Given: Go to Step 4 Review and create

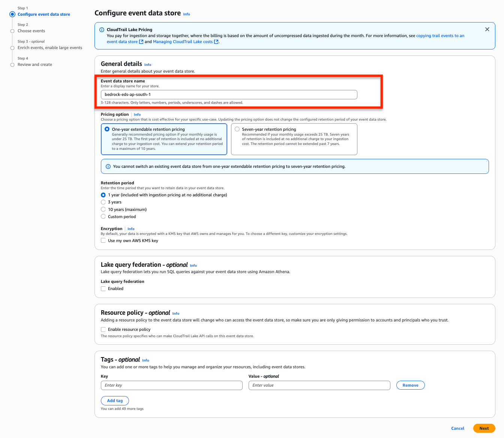Looking at the screenshot, I should tap(34, 64).
